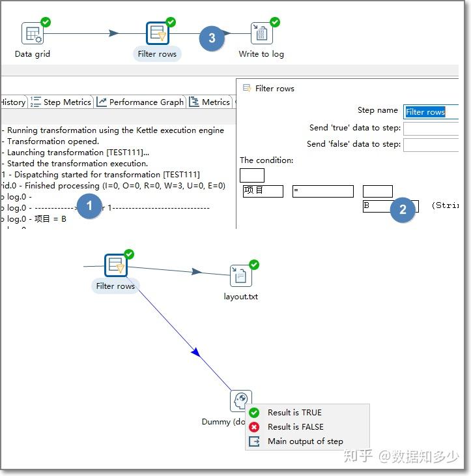This screenshot has width=471, height=476.
Task: Click the Data grid step label
Action: (x=33, y=54)
